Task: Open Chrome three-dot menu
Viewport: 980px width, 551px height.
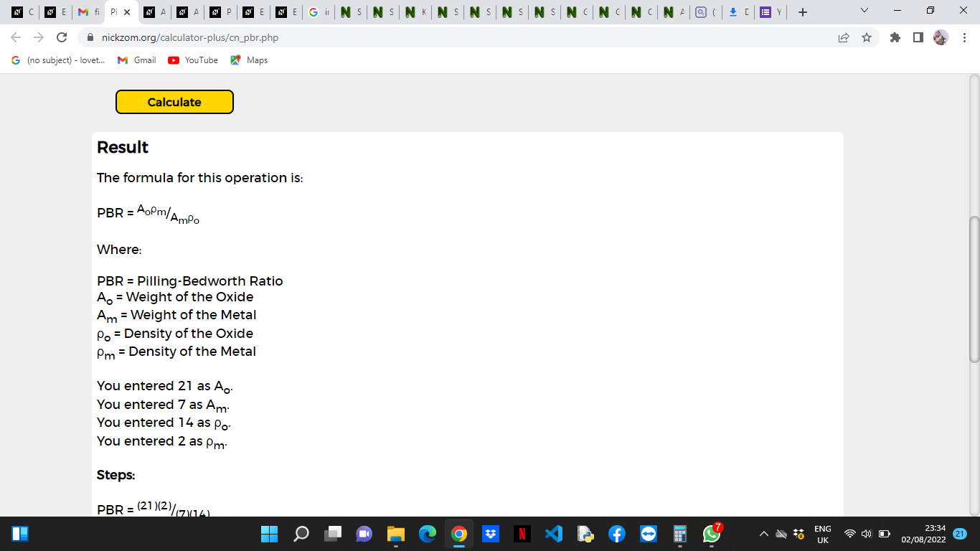Action: pos(964,37)
